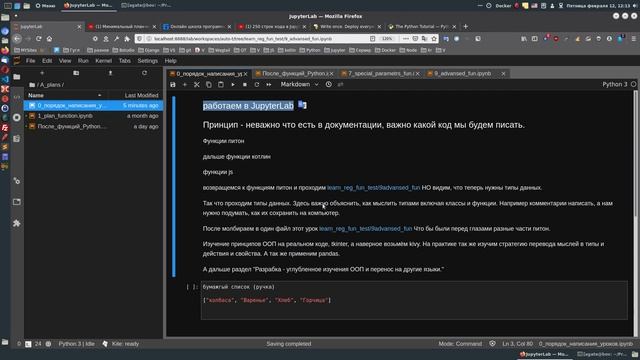Viewport: 640px width, 360px height.
Task: Switch to the Write once: Deploy browser tab
Action: [346, 27]
